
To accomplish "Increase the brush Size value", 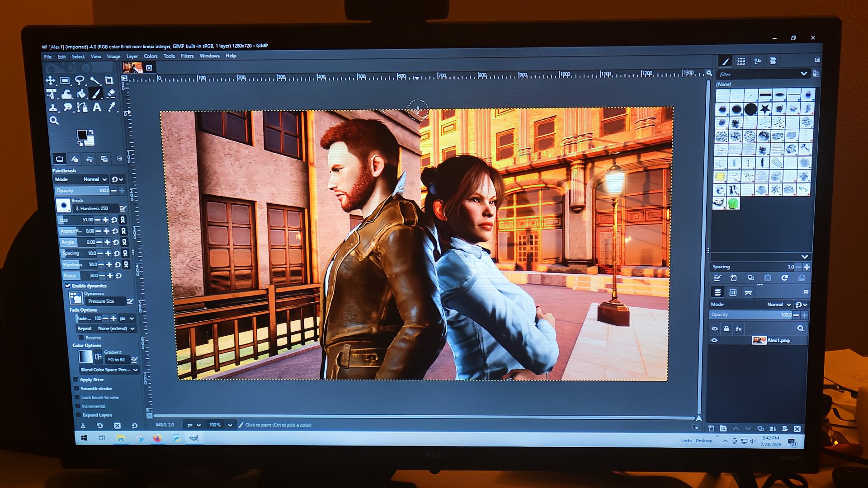I will coord(105,220).
